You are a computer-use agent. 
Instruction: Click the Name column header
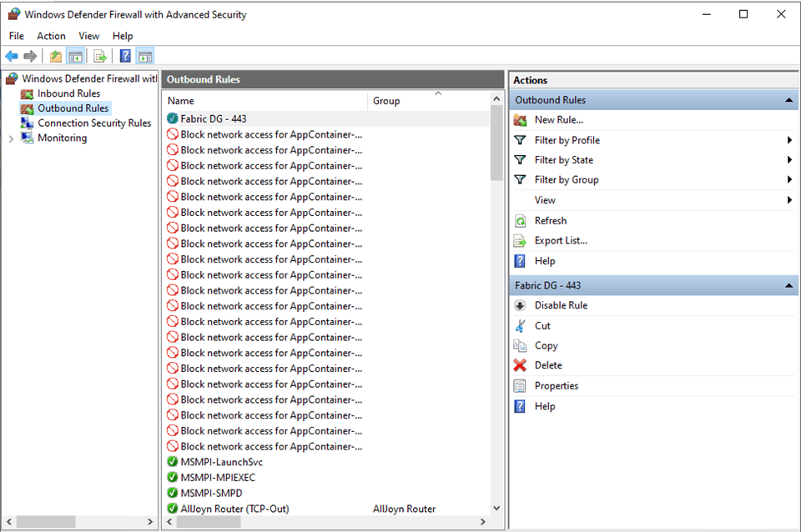point(265,101)
